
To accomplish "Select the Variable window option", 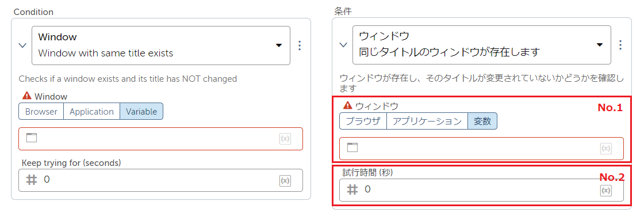I will coord(141,112).
